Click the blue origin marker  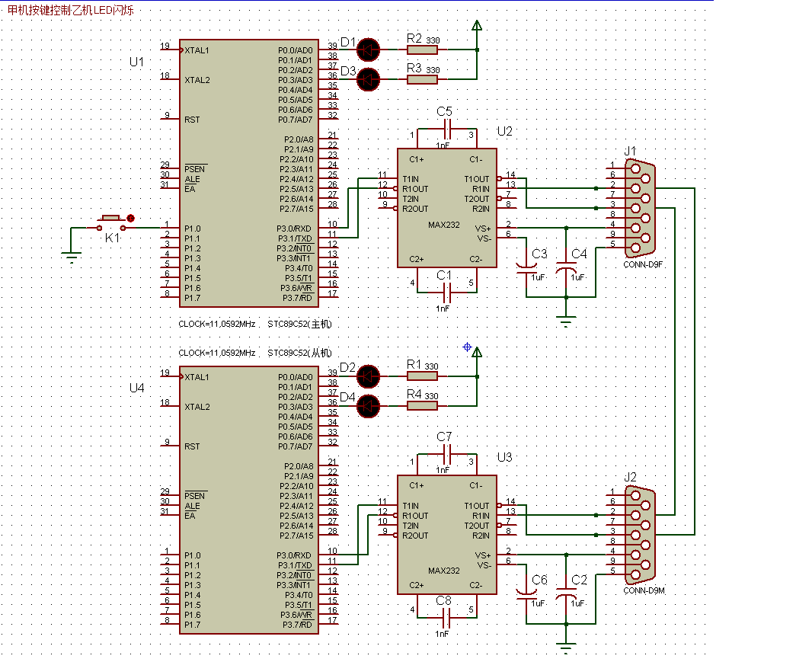click(x=467, y=347)
